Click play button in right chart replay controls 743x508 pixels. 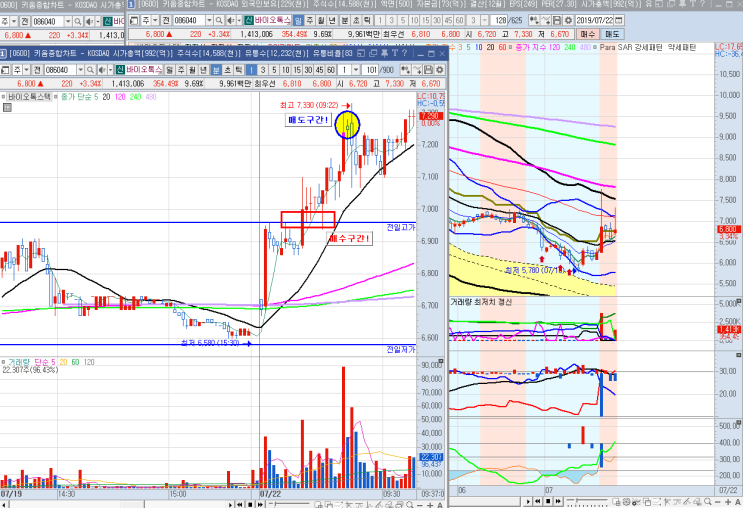tap(528, 501)
